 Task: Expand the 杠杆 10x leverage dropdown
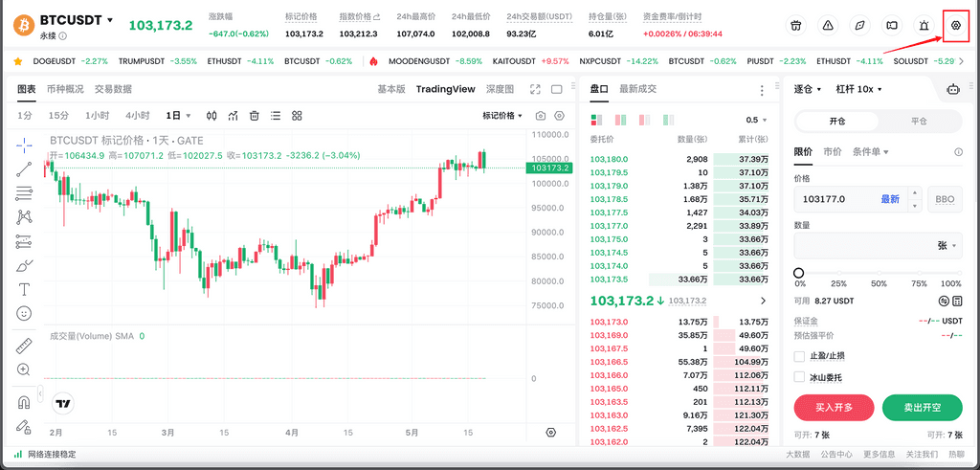[x=858, y=89]
